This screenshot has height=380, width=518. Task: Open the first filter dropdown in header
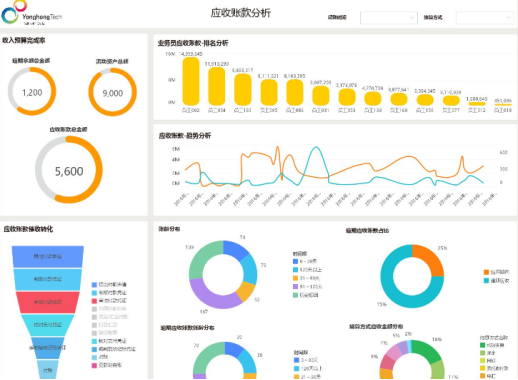tap(389, 18)
